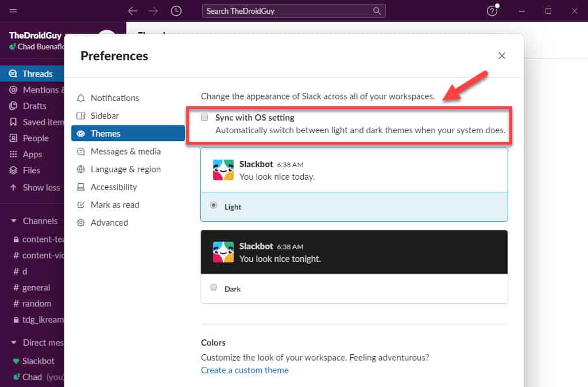Image resolution: width=588 pixels, height=387 pixels.
Task: Open the #d channel
Action: (32, 272)
